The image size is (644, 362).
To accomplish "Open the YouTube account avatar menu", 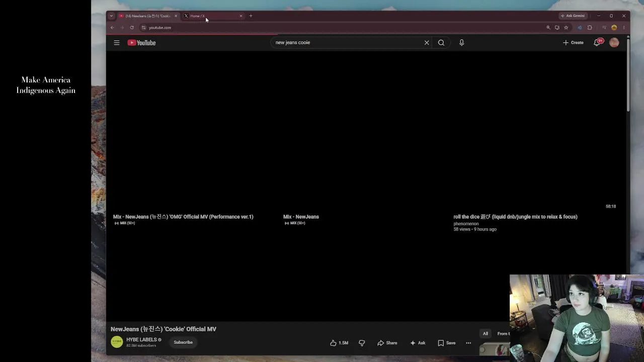I will pyautogui.click(x=614, y=43).
